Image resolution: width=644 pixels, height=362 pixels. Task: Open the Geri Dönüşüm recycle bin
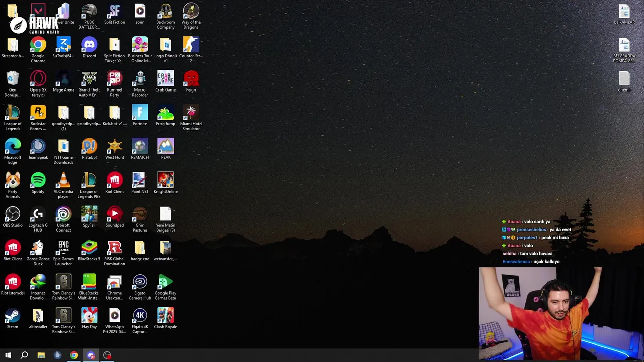pos(13,79)
